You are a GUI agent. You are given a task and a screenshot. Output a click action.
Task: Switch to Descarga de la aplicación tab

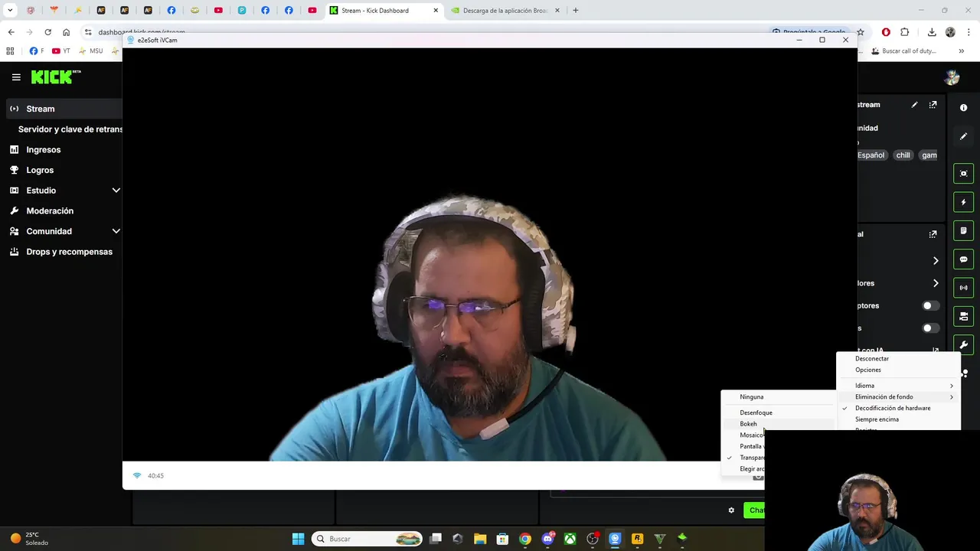[505, 11]
